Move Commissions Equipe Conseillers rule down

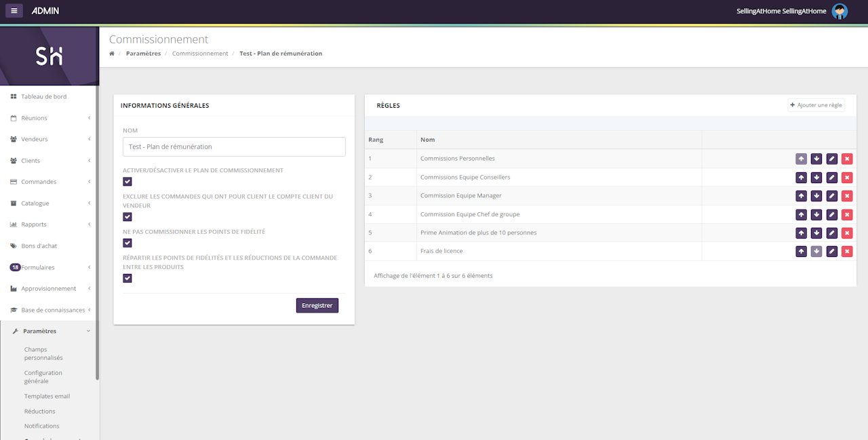point(816,178)
